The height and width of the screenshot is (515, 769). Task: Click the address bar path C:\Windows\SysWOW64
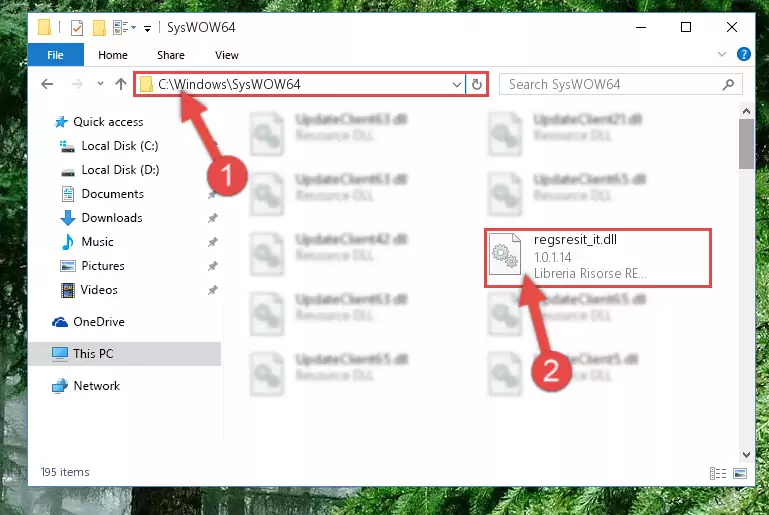[229, 84]
